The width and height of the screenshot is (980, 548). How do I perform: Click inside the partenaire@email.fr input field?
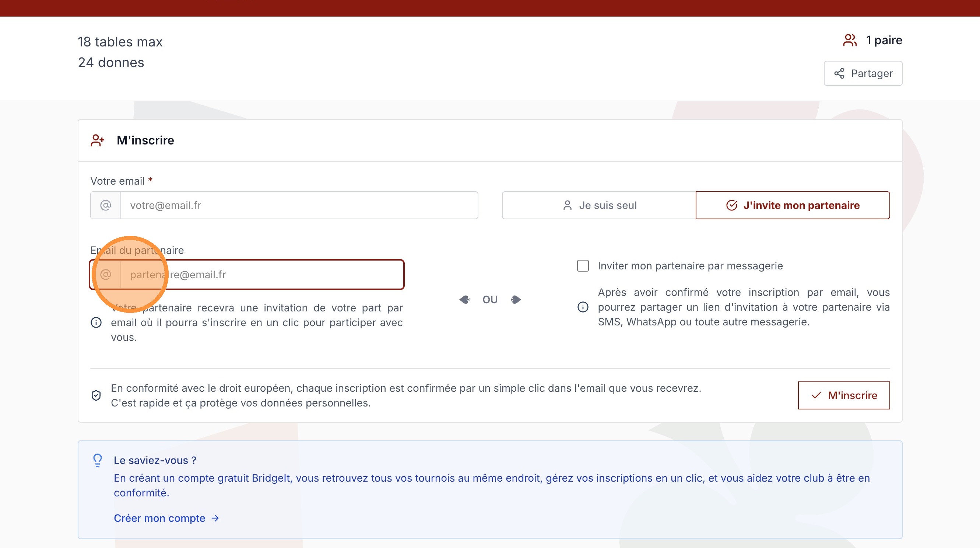pyautogui.click(x=263, y=275)
